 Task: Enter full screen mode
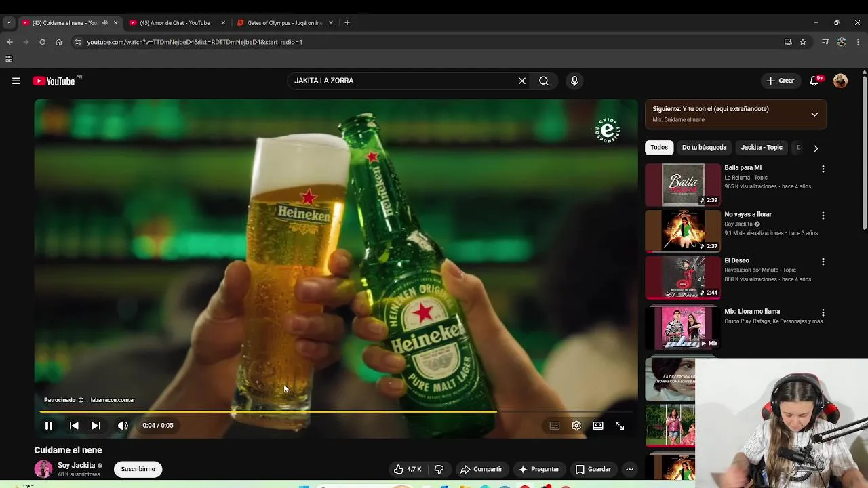620,426
